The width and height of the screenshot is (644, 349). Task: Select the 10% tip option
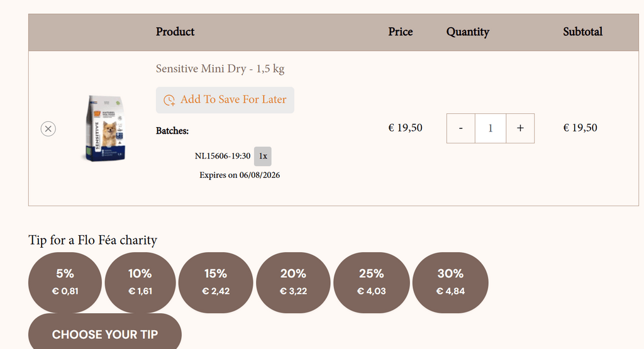click(x=140, y=282)
